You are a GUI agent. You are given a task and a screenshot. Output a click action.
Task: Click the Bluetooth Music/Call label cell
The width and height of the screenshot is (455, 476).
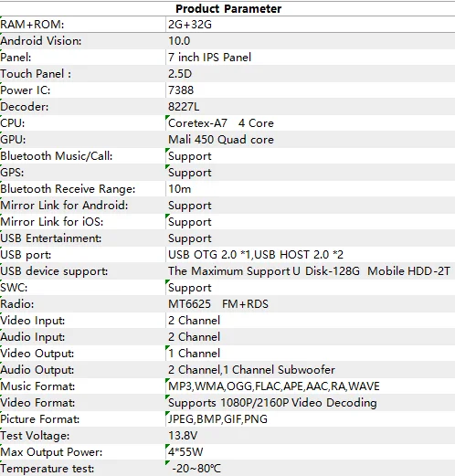point(83,156)
